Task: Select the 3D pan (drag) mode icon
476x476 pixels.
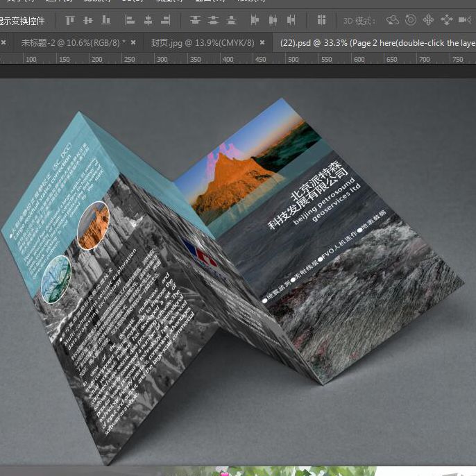Action: pyautogui.click(x=428, y=20)
